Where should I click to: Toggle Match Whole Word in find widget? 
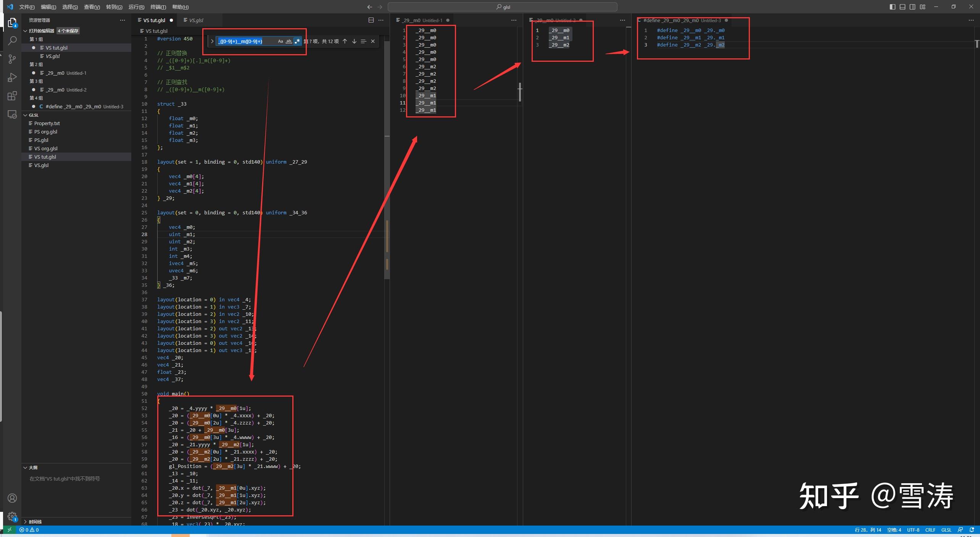coord(289,41)
